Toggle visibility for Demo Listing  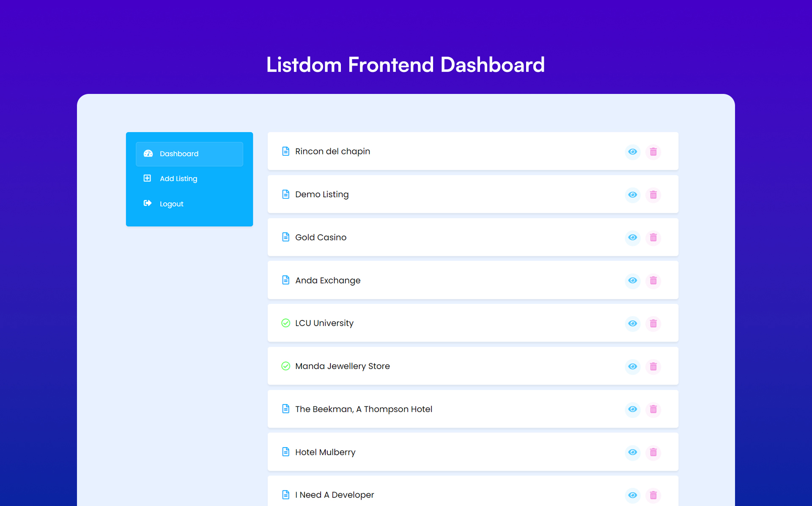click(633, 194)
